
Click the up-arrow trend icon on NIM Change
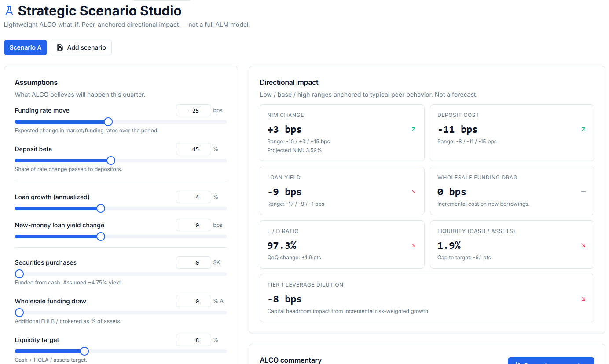coord(413,129)
